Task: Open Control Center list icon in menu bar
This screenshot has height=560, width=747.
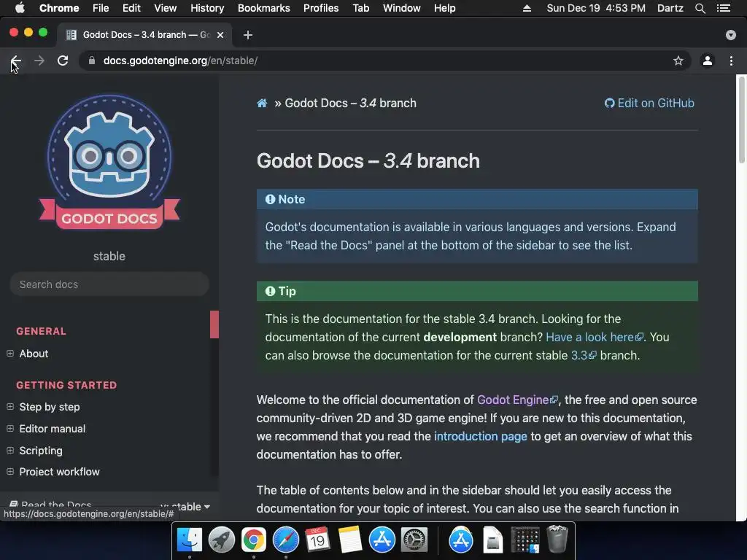Action: click(x=723, y=8)
